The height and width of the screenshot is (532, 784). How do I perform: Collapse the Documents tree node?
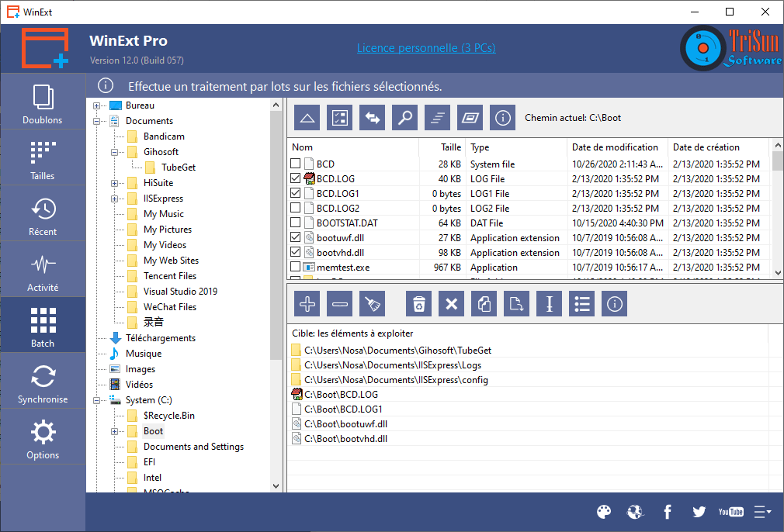pyautogui.click(x=96, y=121)
